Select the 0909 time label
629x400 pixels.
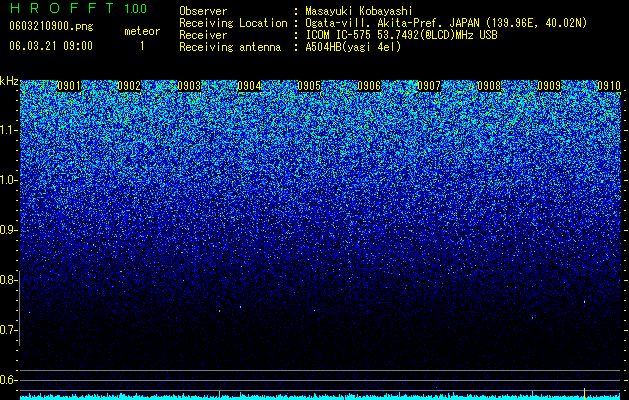click(549, 86)
